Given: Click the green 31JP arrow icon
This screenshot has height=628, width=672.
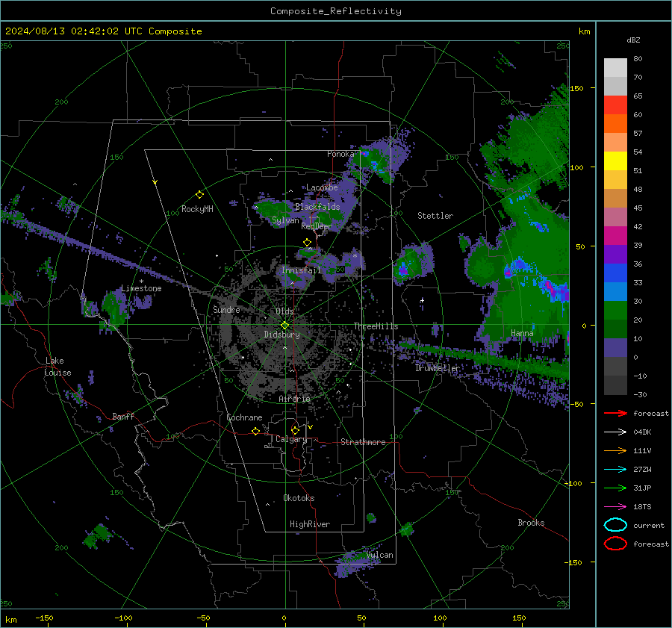Looking at the screenshot, I should pyautogui.click(x=615, y=488).
